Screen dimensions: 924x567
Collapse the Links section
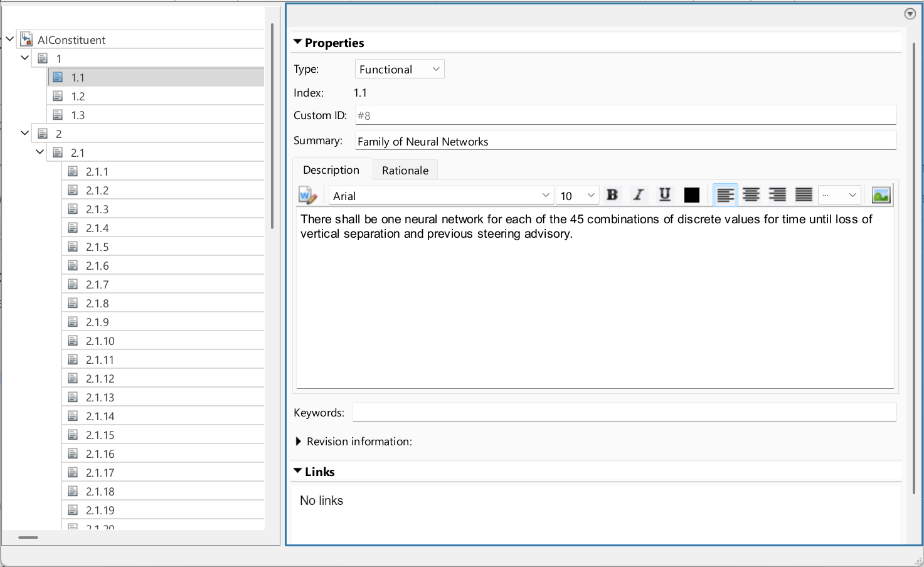point(297,472)
